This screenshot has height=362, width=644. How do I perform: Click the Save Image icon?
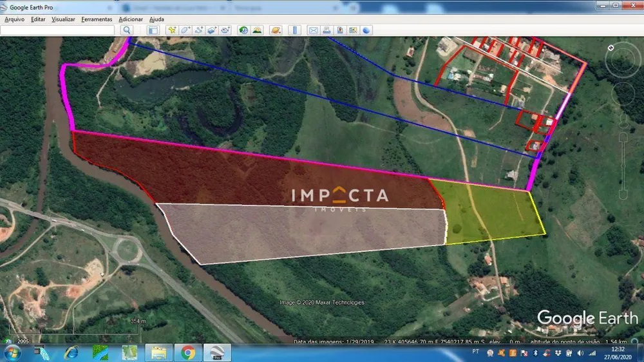pyautogui.click(x=339, y=30)
